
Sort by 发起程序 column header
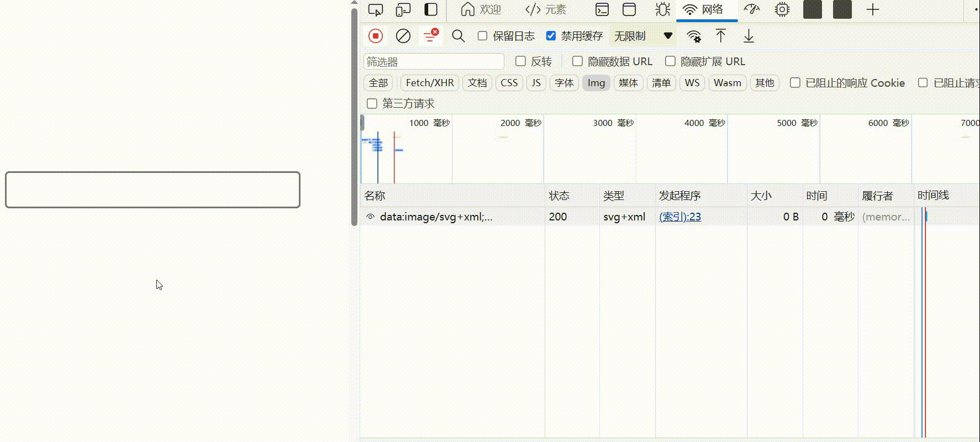[x=701, y=196]
